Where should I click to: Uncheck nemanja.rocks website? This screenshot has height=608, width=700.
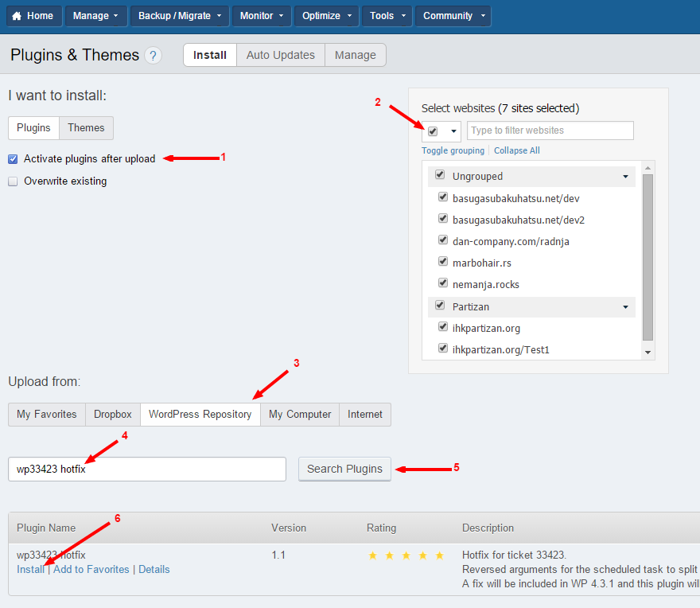[443, 283]
